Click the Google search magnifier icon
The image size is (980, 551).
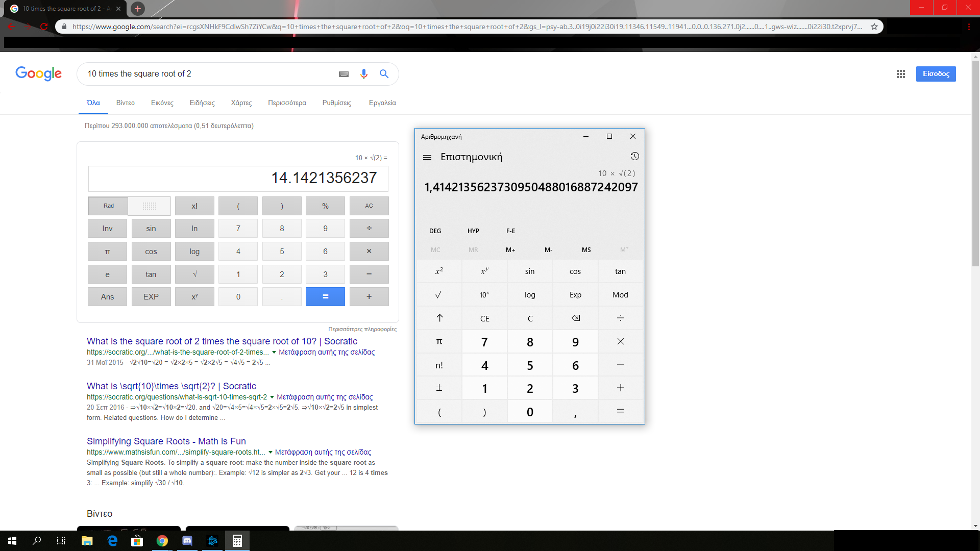coord(384,74)
